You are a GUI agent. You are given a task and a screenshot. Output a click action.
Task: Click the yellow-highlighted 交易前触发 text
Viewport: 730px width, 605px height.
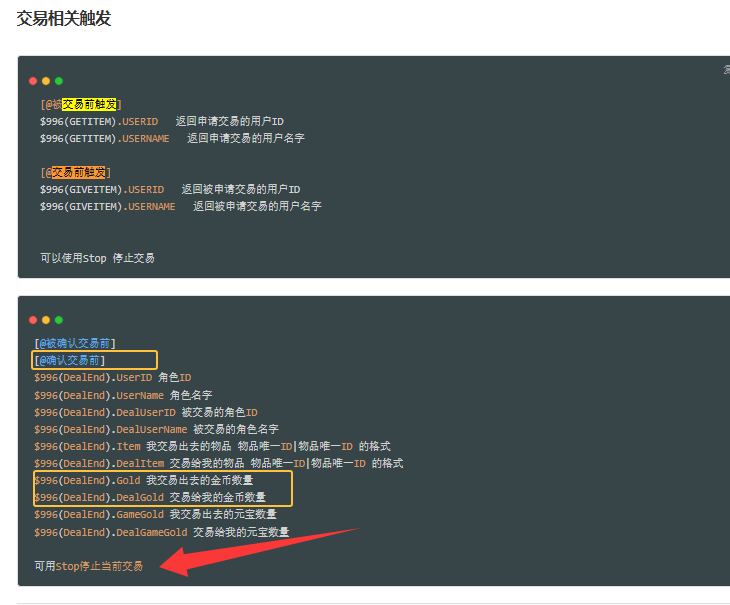(89, 104)
